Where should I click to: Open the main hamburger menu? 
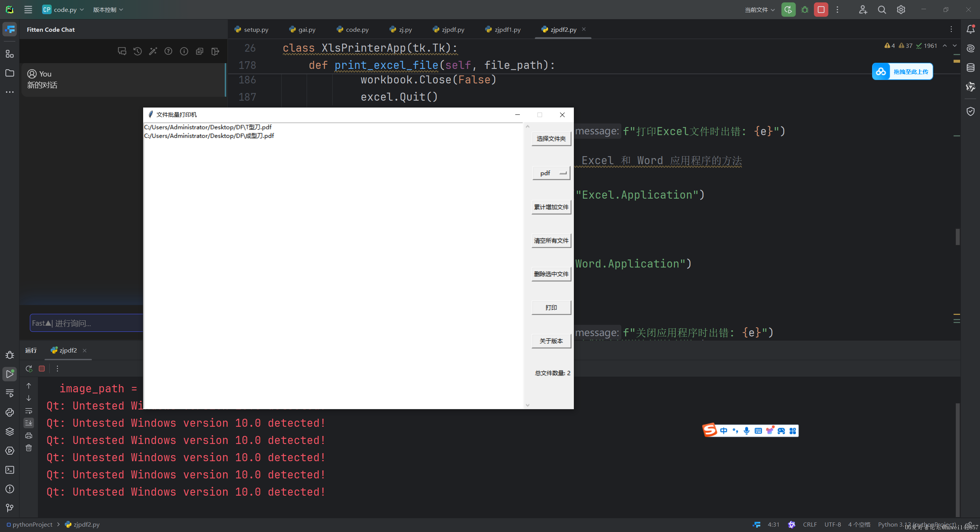pos(28,10)
